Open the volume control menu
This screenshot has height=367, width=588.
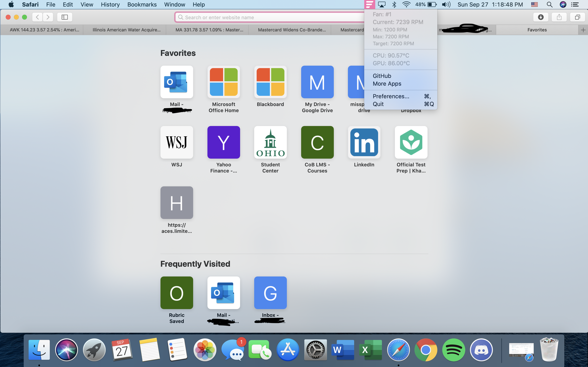[x=446, y=4]
